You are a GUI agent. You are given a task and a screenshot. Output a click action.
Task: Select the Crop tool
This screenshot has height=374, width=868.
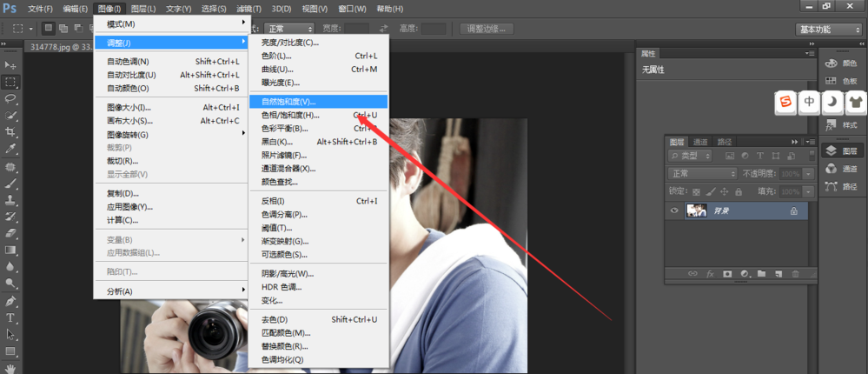pyautogui.click(x=10, y=132)
